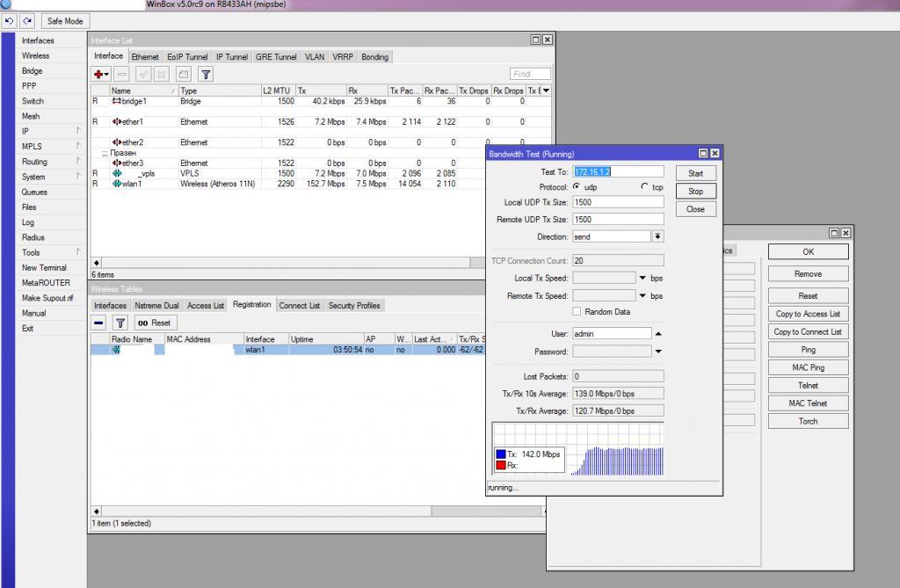Open the Access List tab in Wireless Tables
Image resolution: width=900 pixels, height=588 pixels.
[206, 306]
